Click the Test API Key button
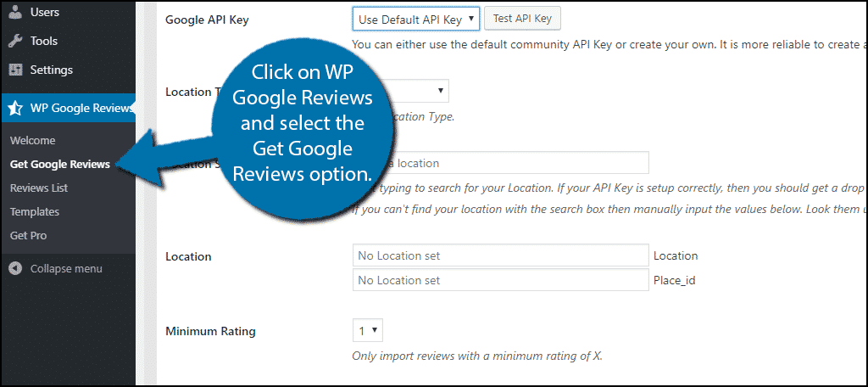Viewport: 868px width, 387px height. point(522,19)
